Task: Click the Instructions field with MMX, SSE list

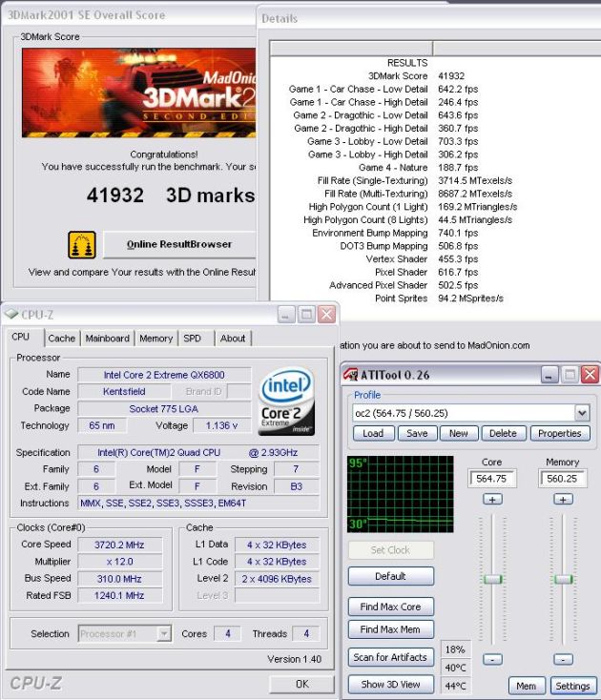Action: tap(198, 504)
